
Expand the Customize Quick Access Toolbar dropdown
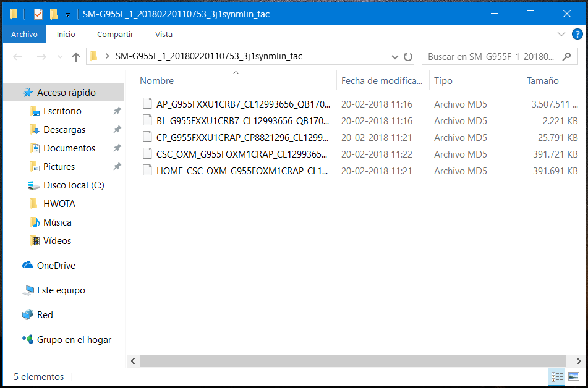click(x=67, y=14)
